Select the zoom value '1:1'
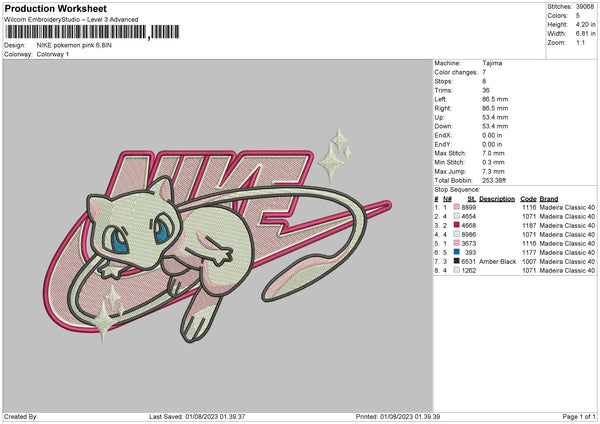Screen dimensions: 600x424 coord(580,42)
